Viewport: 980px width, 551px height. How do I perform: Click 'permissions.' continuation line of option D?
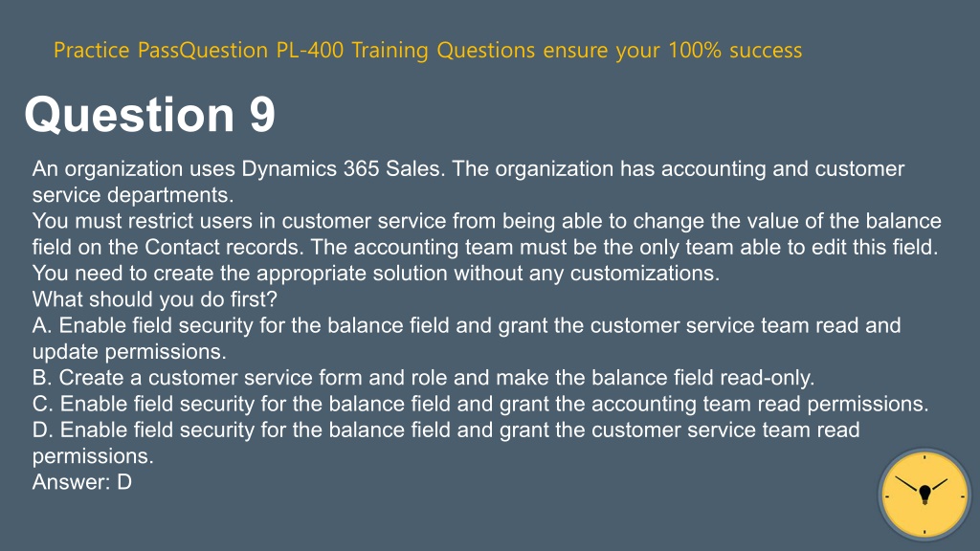click(93, 455)
